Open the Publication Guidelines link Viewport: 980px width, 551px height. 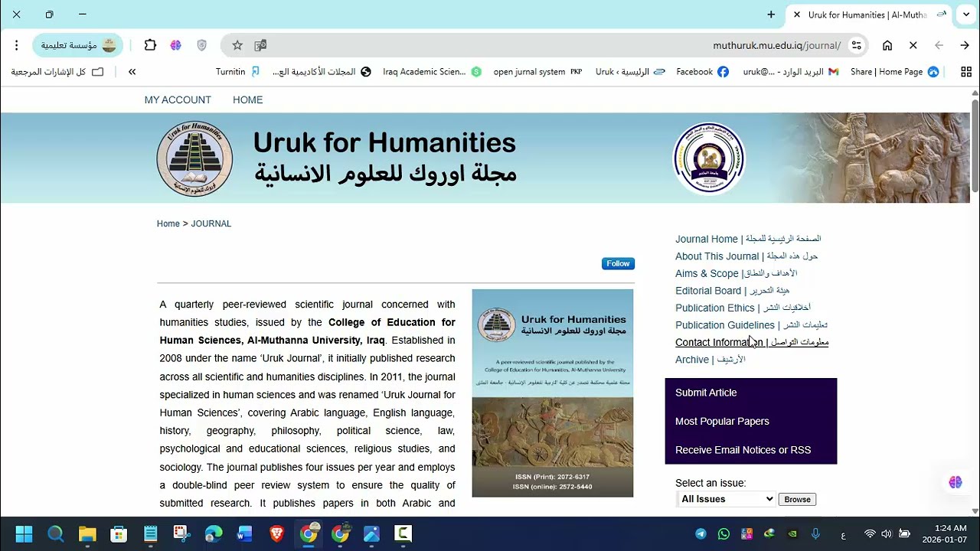point(751,325)
